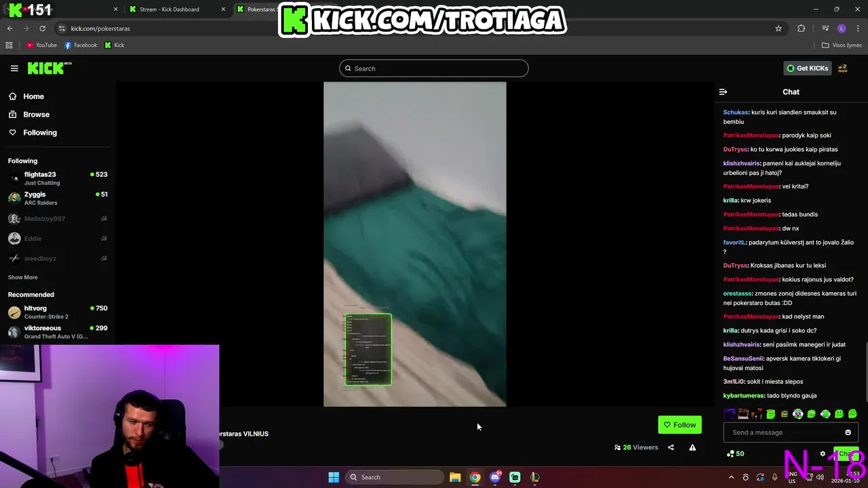Click username kybartumeras in chat
Screen dimensions: 868x488
[744, 396]
